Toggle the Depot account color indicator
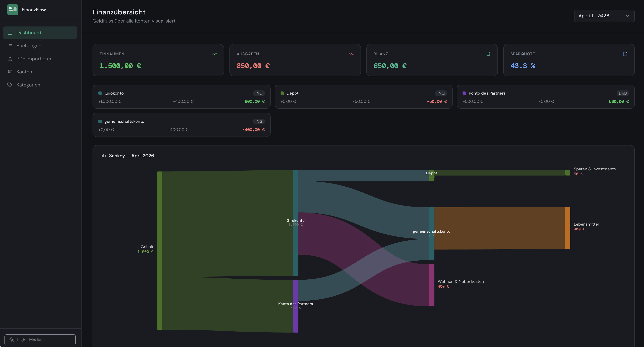This screenshot has width=644, height=347. (282, 93)
